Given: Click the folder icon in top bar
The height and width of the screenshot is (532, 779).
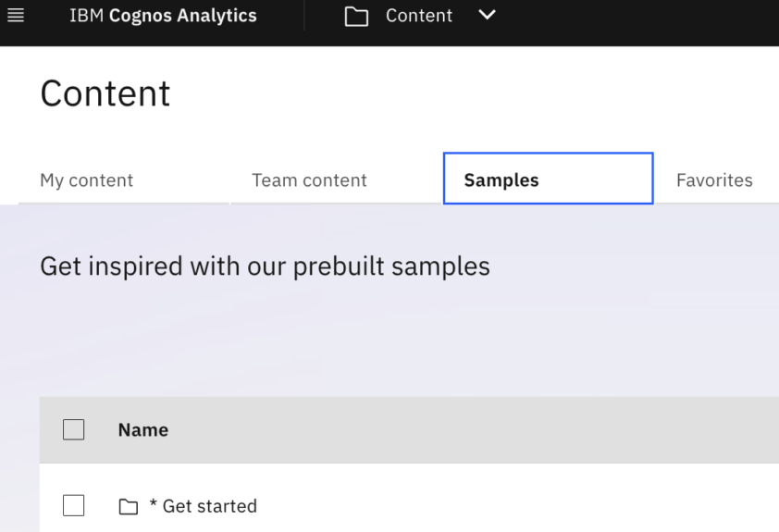Looking at the screenshot, I should pyautogui.click(x=356, y=17).
